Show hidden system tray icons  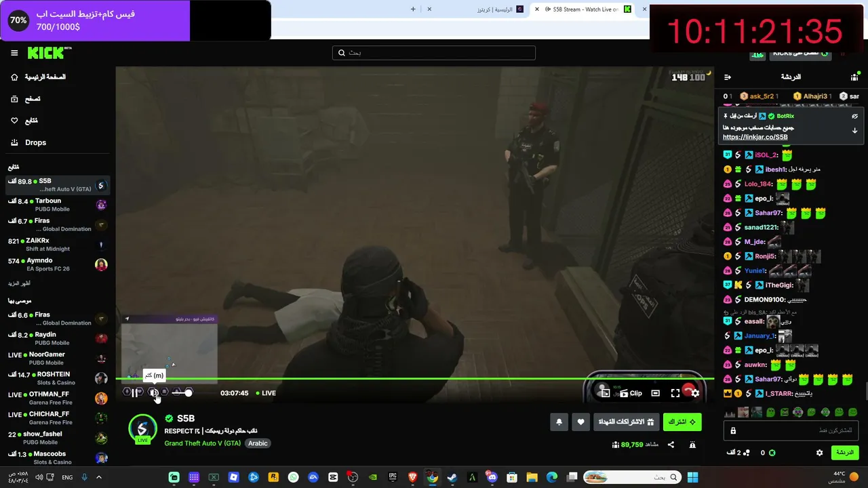point(99,477)
